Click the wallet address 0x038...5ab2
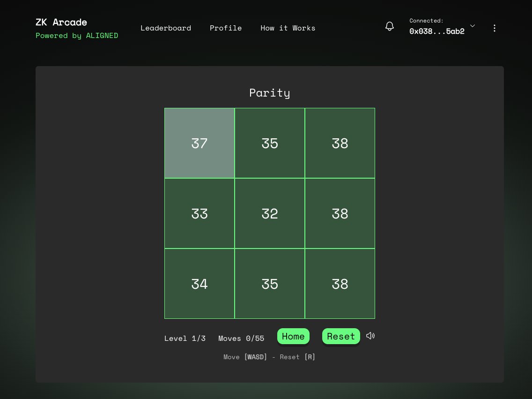 pyautogui.click(x=436, y=31)
